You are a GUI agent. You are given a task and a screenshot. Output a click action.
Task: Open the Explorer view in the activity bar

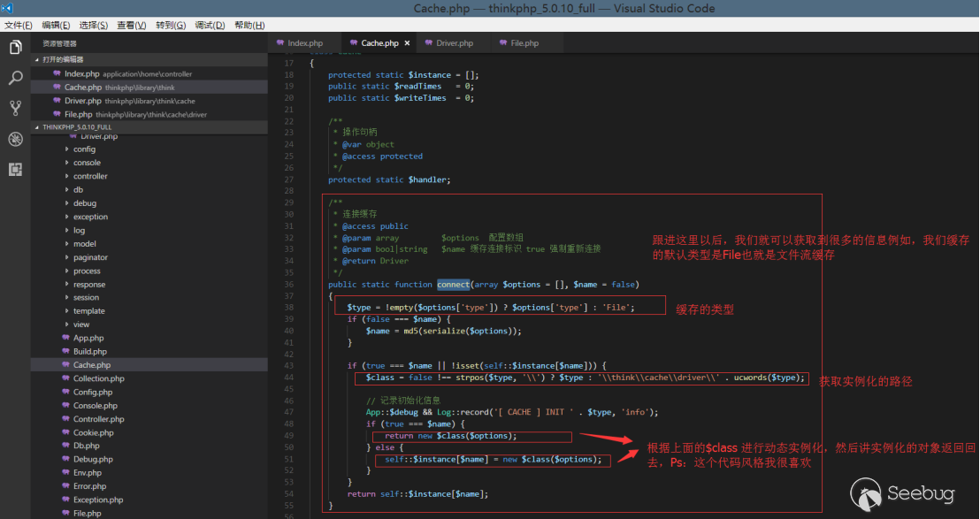pyautogui.click(x=16, y=48)
